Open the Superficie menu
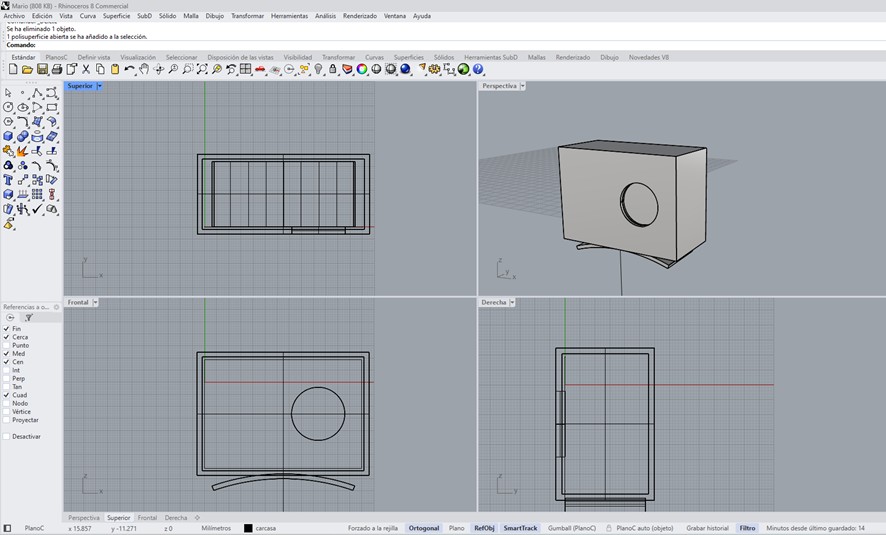This screenshot has width=886, height=535. coord(116,16)
